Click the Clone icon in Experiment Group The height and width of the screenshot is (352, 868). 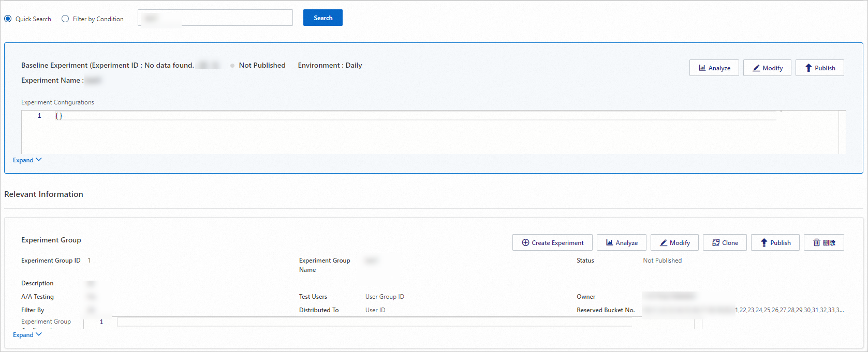click(716, 243)
